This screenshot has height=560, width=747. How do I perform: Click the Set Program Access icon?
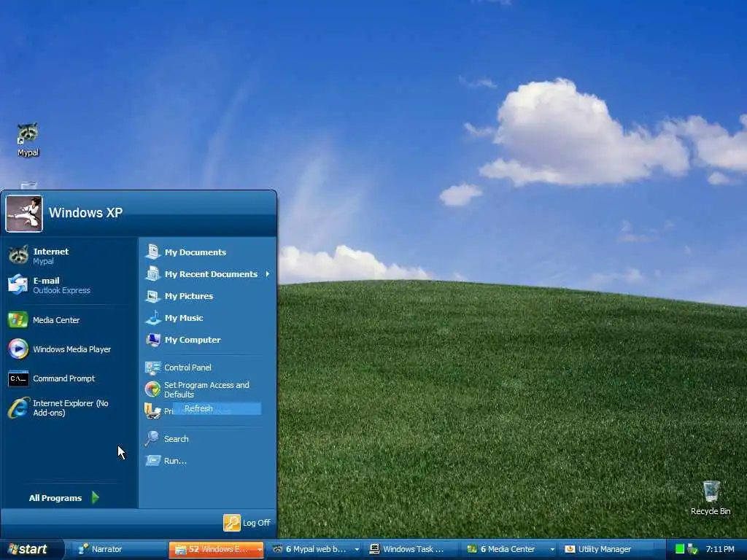(153, 389)
